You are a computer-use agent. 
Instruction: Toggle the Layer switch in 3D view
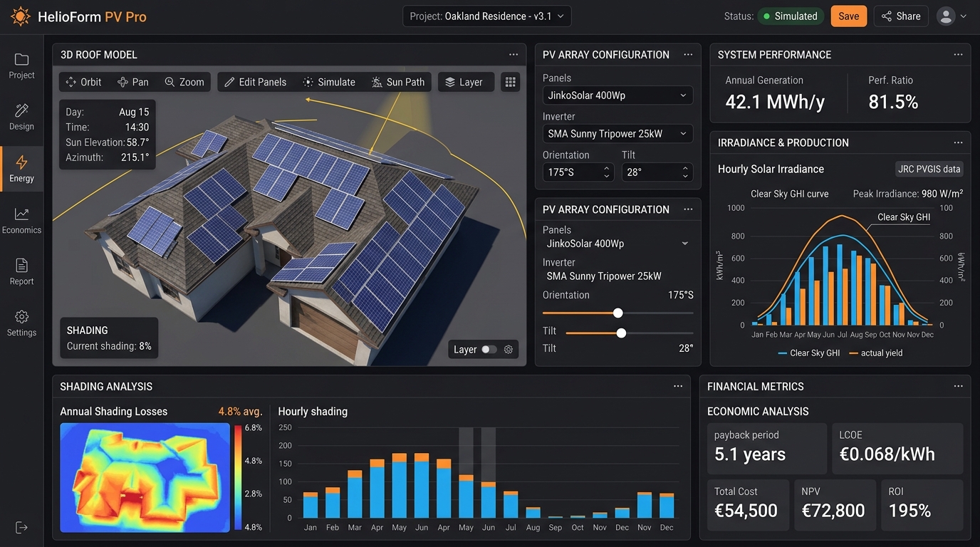tap(489, 350)
